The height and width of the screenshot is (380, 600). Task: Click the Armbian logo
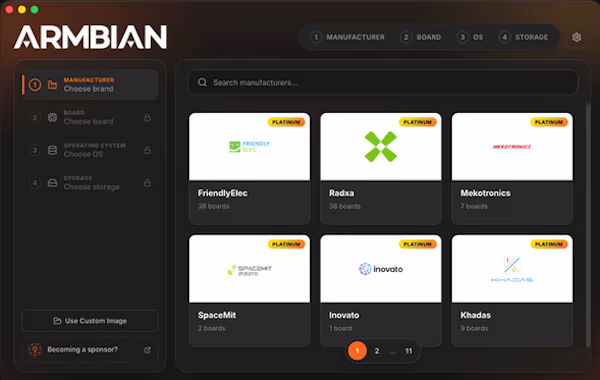90,37
